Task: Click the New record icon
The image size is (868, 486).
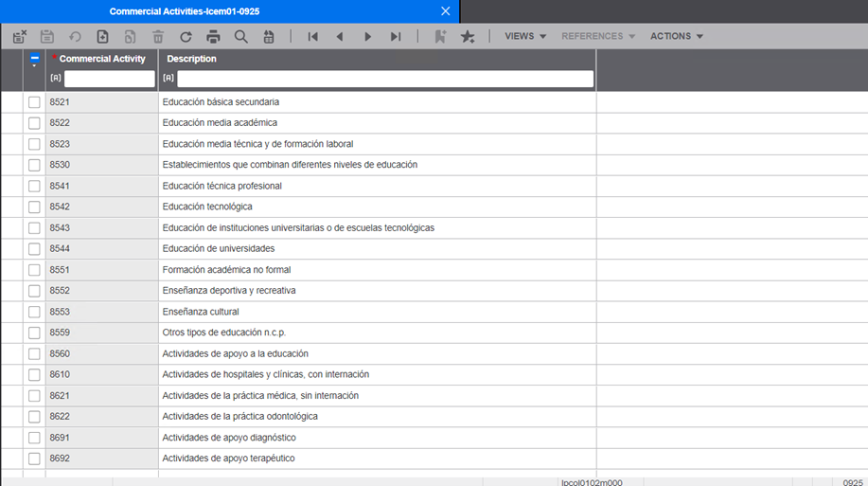Action: (x=102, y=36)
